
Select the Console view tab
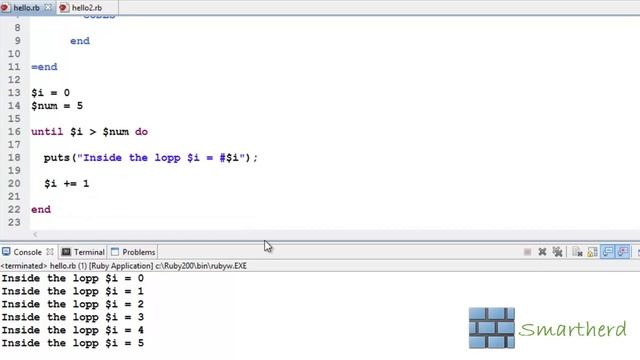pyautogui.click(x=27, y=252)
